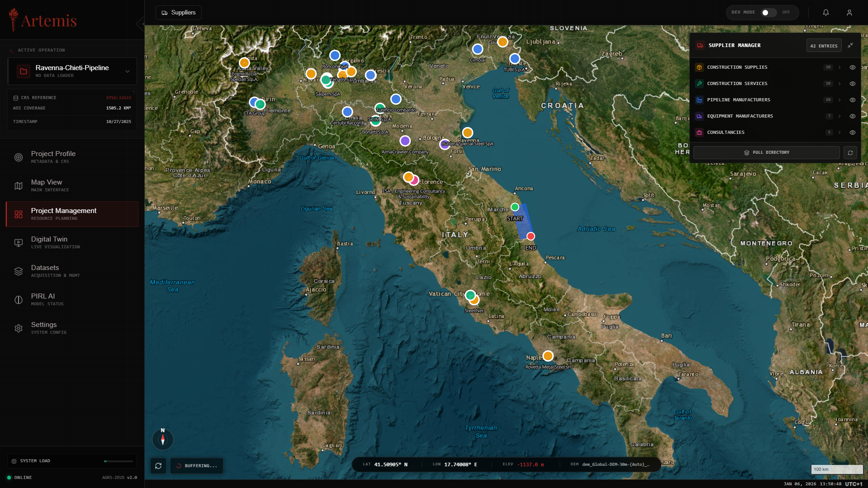Click the notifications bell icon

(825, 13)
